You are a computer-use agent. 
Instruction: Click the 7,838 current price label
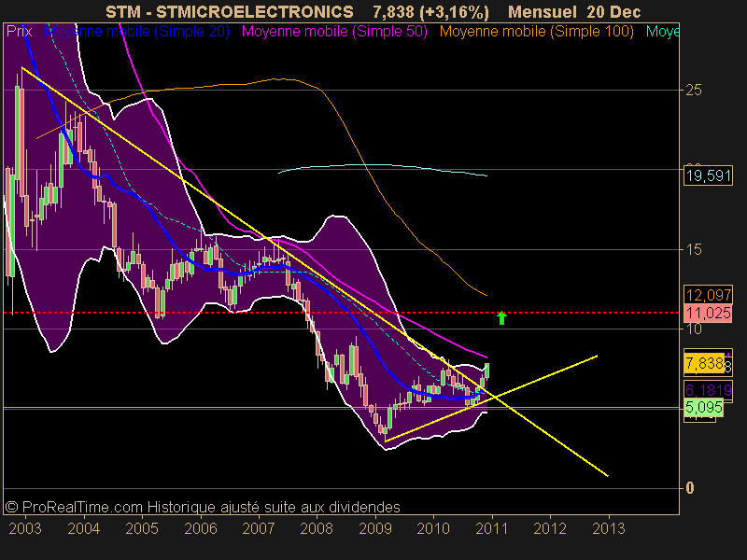click(x=704, y=363)
